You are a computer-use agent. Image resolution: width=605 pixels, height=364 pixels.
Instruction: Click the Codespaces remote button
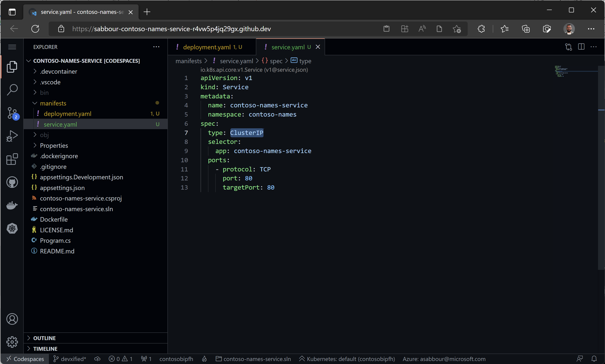(25, 359)
